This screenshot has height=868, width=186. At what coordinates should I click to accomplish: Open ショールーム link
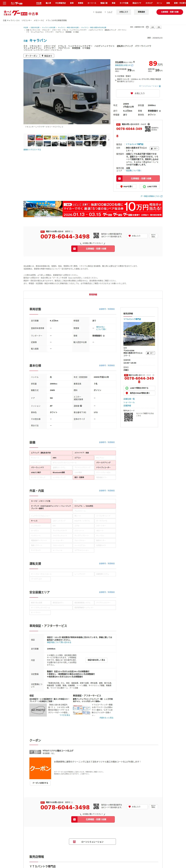coord(129,402)
